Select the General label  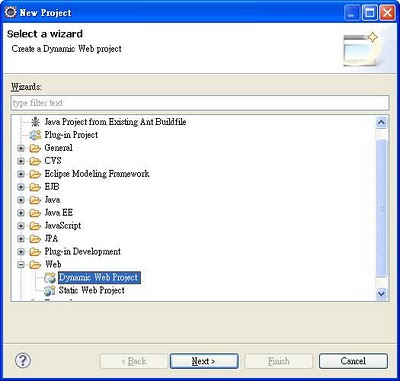(x=58, y=148)
